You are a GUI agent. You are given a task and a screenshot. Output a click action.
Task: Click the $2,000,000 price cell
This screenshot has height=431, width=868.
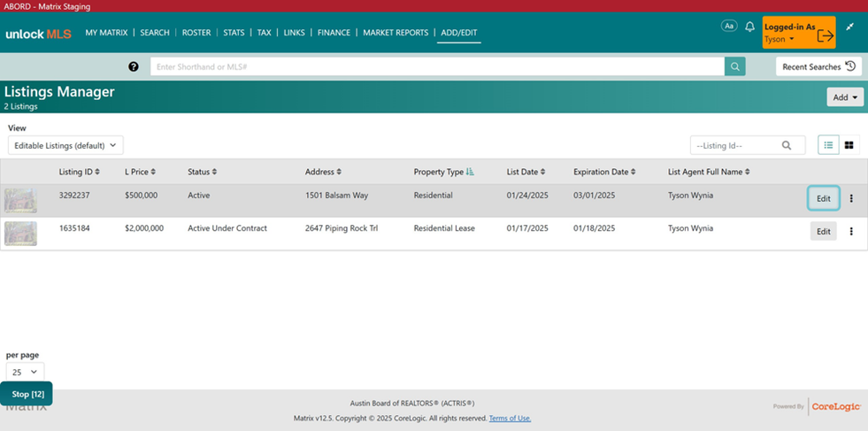pos(144,227)
